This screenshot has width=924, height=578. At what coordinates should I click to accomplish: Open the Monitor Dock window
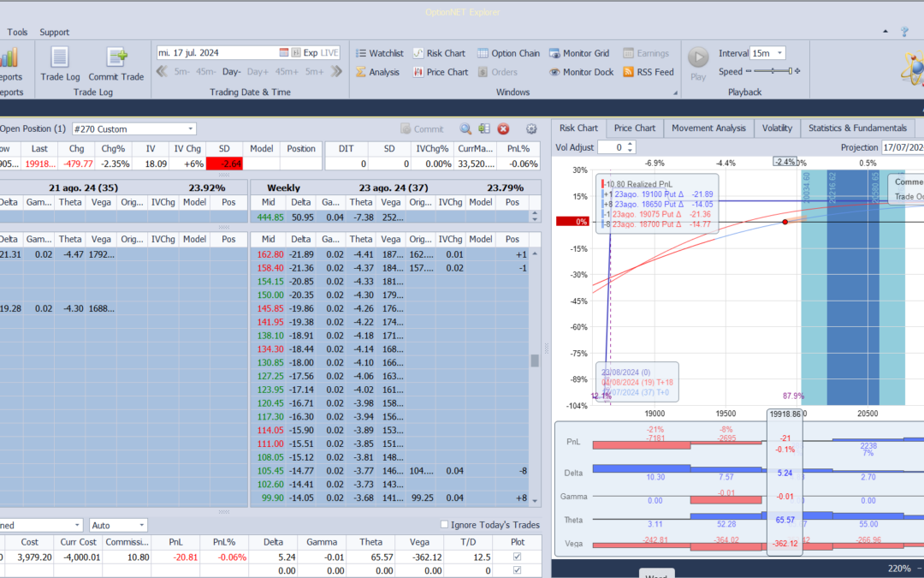click(x=581, y=72)
